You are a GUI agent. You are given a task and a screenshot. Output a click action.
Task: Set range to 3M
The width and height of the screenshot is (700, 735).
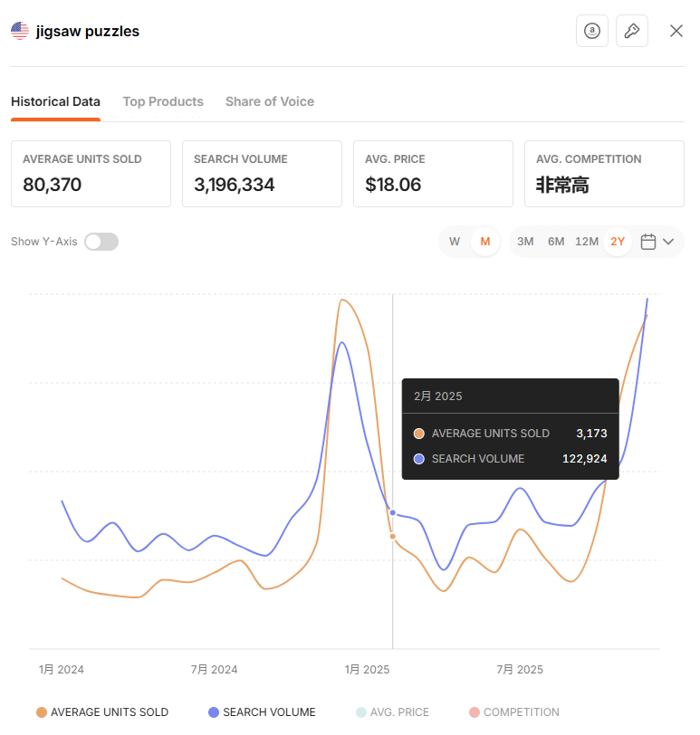click(525, 242)
